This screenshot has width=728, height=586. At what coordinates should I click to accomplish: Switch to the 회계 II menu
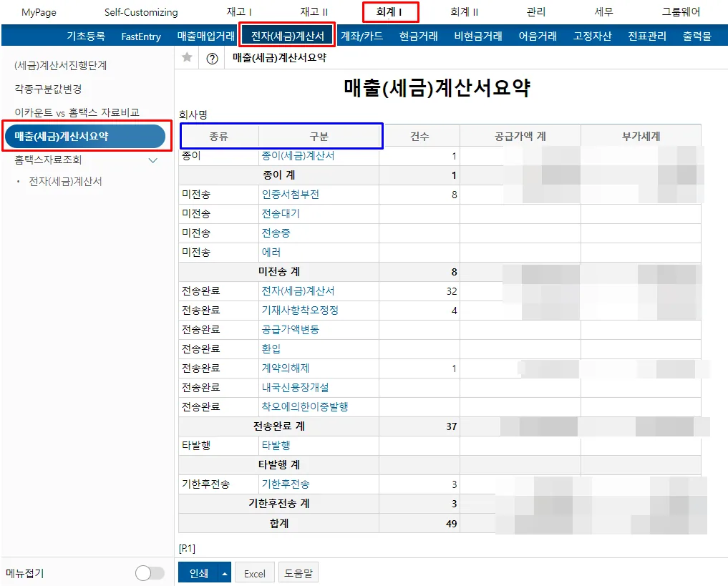click(x=465, y=12)
